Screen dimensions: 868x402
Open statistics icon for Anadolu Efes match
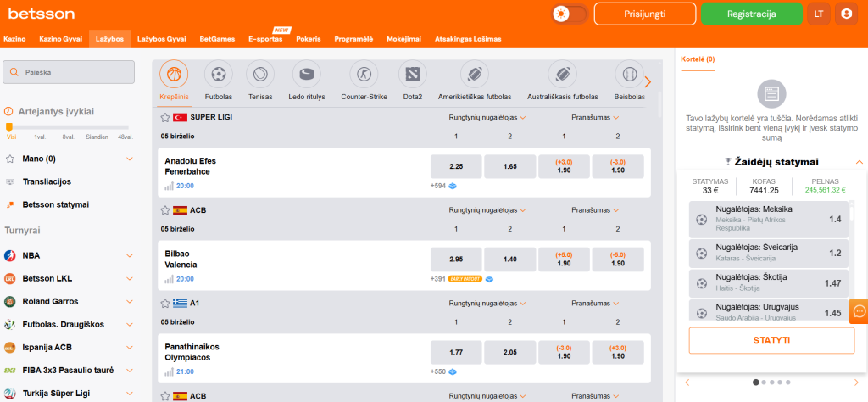click(x=169, y=186)
